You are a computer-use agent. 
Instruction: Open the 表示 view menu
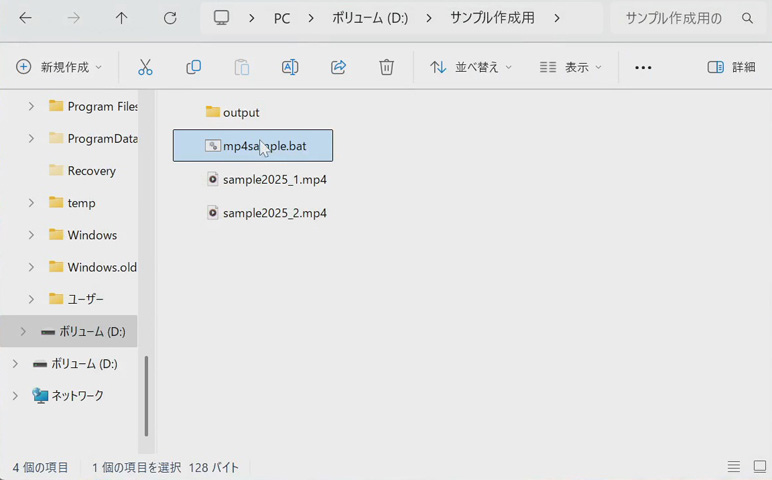pyautogui.click(x=571, y=67)
